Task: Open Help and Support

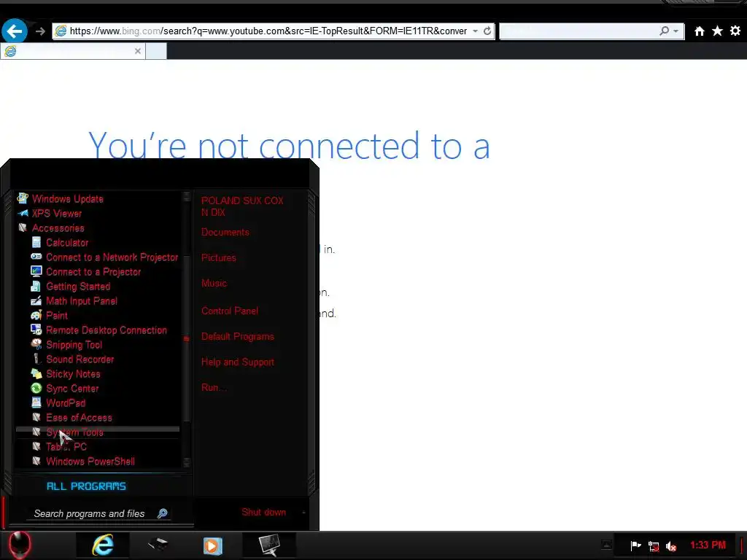Action: (238, 362)
